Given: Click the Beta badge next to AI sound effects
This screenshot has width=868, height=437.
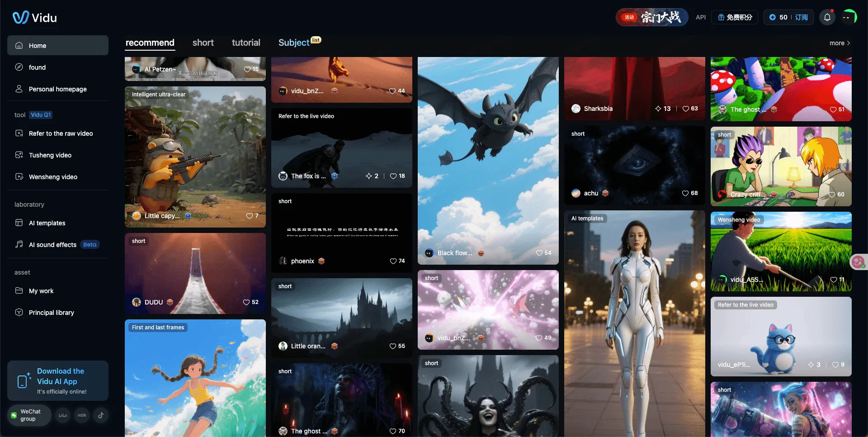Looking at the screenshot, I should tap(90, 245).
